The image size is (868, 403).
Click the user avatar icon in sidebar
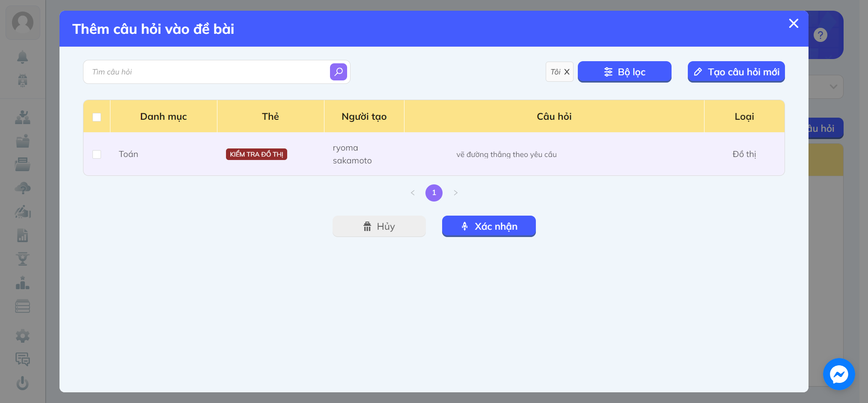pyautogui.click(x=23, y=23)
